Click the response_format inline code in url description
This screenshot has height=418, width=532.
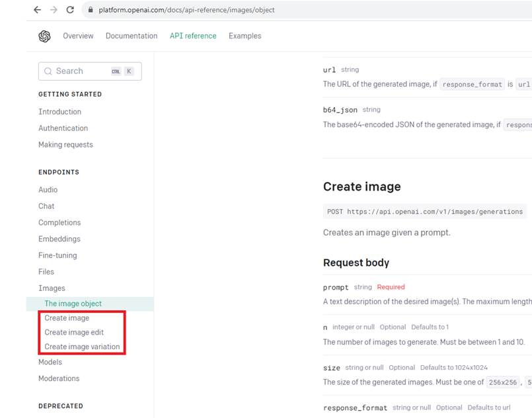tap(472, 85)
